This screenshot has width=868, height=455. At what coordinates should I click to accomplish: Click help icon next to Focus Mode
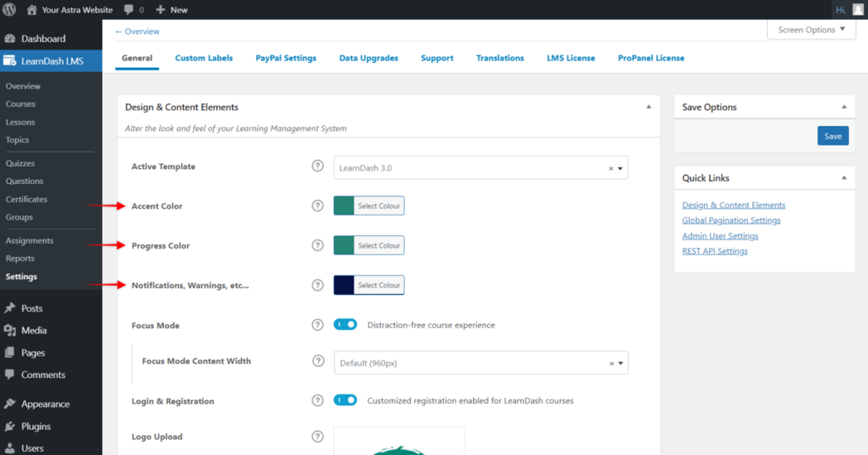[x=317, y=325]
